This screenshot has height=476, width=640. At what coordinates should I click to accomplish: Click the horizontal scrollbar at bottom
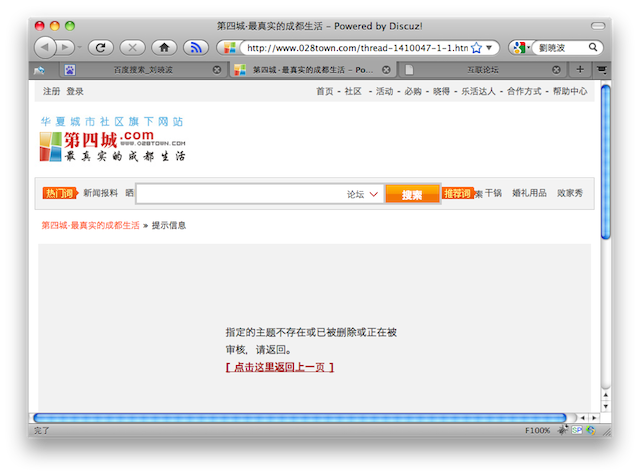click(x=300, y=417)
